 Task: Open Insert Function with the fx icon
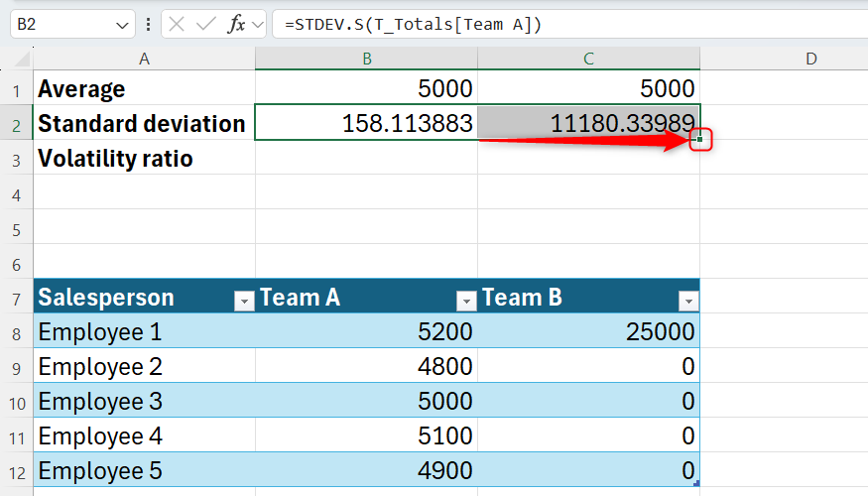point(236,25)
